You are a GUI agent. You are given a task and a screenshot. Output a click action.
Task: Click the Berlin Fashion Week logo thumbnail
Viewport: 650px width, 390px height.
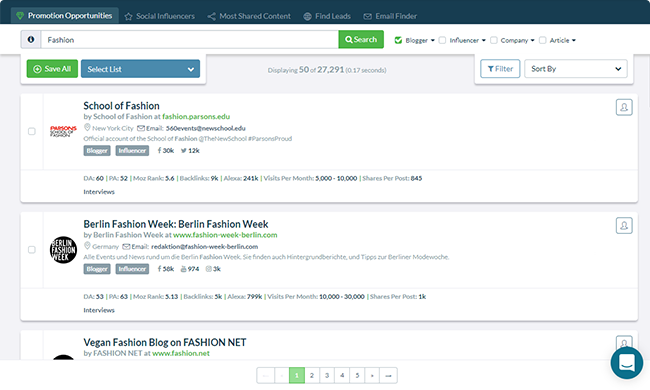(x=63, y=250)
